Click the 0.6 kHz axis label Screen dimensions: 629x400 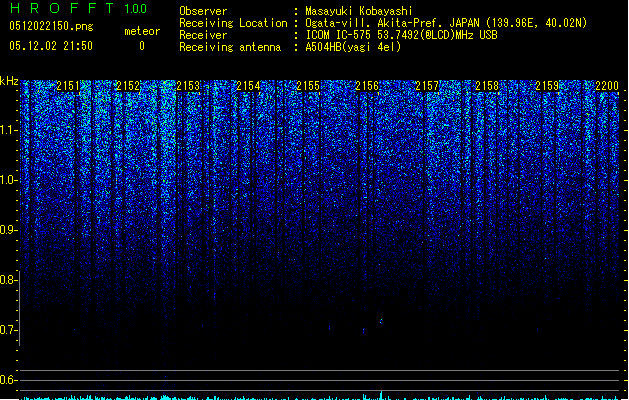8,380
